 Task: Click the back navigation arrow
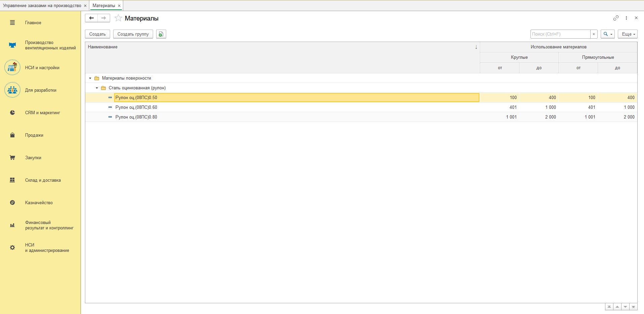91,18
